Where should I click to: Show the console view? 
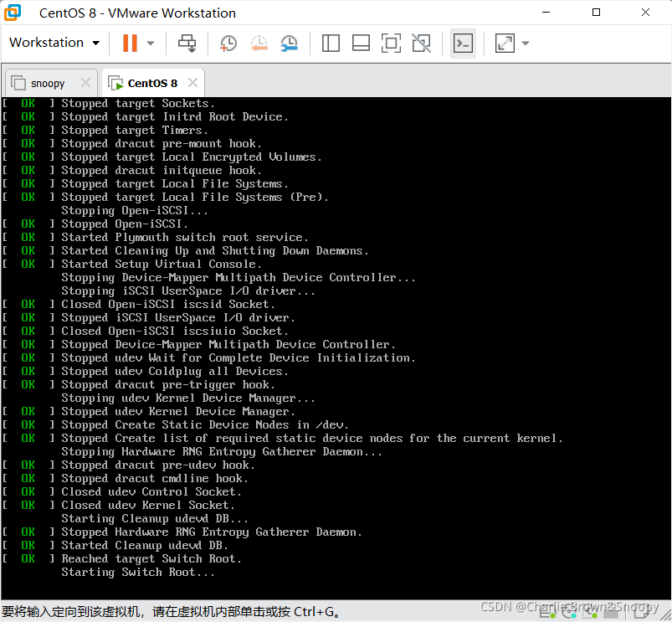click(x=463, y=43)
